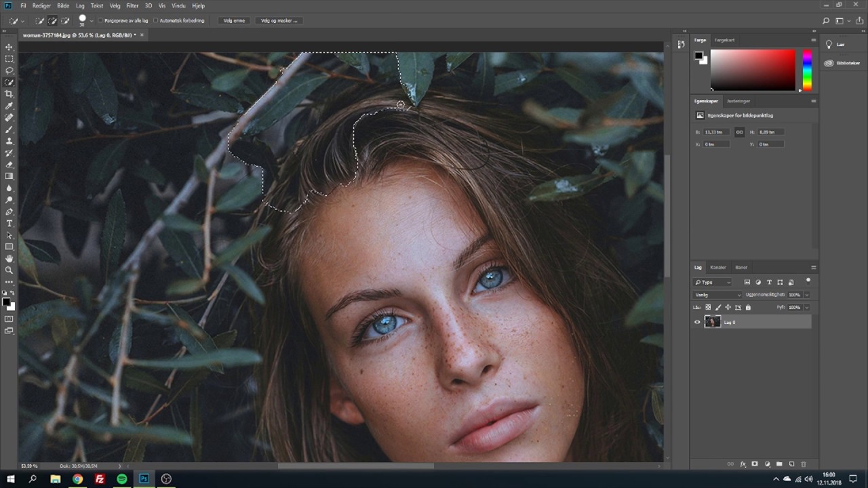The image size is (868, 488).
Task: Click the 'Velg emne' button
Action: [x=234, y=20]
